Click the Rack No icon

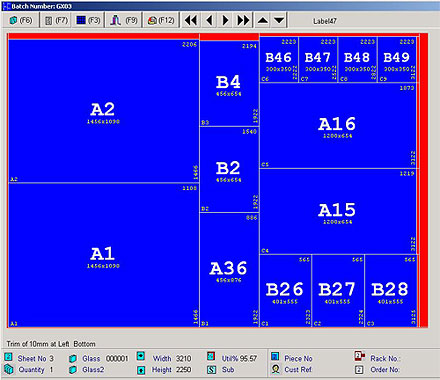(359, 356)
